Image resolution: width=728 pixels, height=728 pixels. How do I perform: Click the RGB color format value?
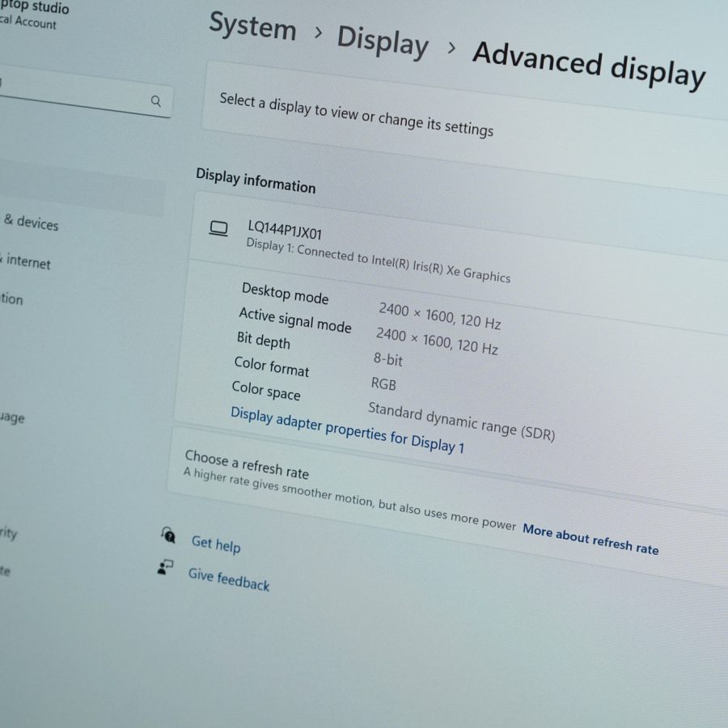tap(383, 384)
